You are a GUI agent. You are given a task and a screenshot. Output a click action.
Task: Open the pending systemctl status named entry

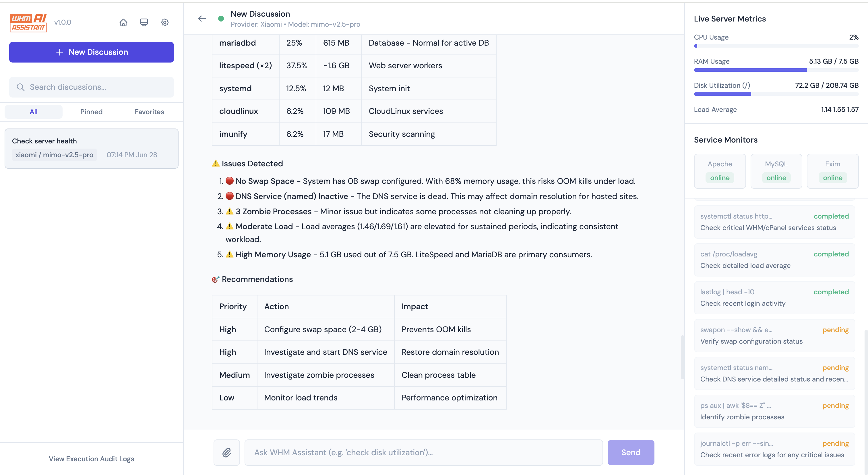pos(774,373)
